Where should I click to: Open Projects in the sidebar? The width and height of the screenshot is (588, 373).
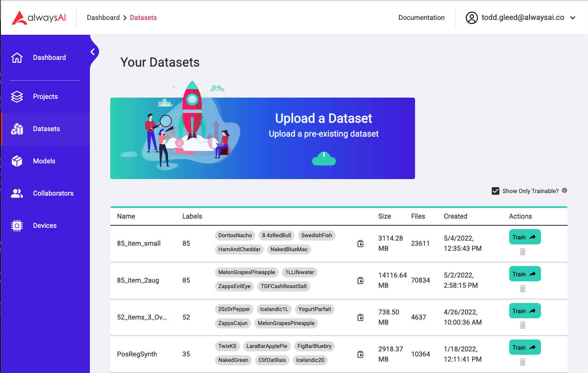tap(45, 97)
